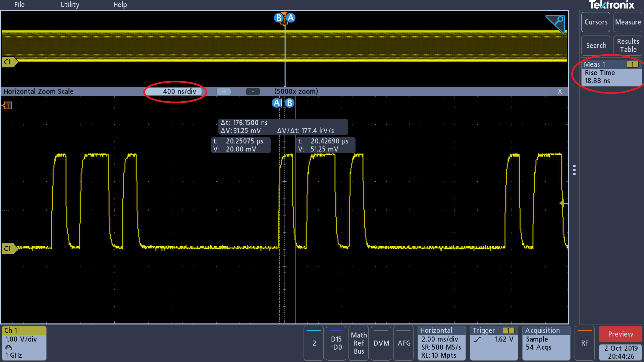Click the trigger position T marker

click(7, 106)
